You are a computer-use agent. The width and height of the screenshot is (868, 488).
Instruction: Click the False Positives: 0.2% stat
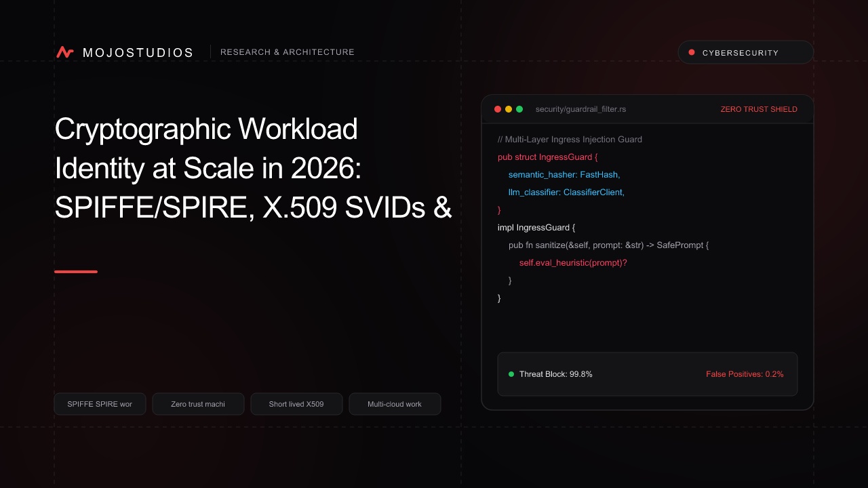coord(745,374)
